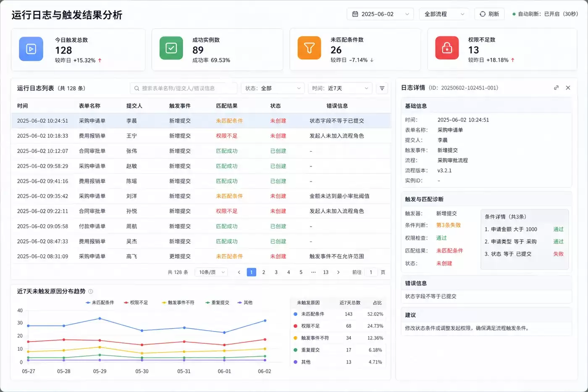This screenshot has height=392, width=588.
Task: Select log row submitted by 赵敏
Action: (x=201, y=166)
